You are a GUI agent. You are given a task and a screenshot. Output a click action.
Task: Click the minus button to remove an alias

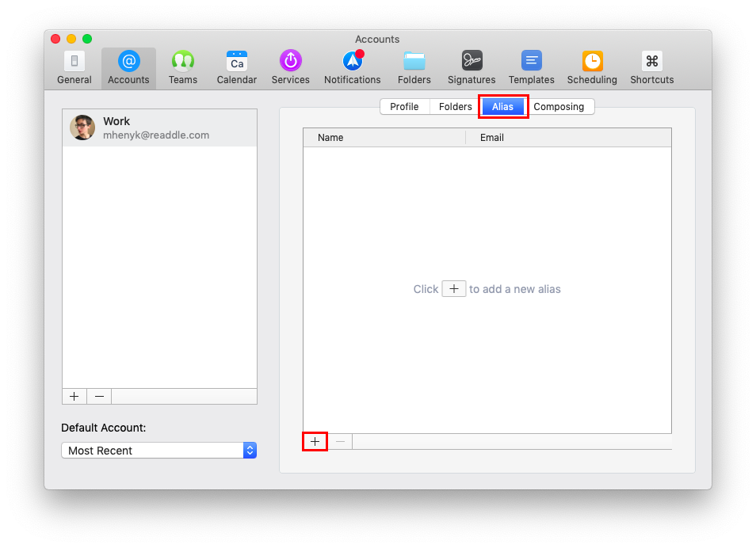[340, 441]
